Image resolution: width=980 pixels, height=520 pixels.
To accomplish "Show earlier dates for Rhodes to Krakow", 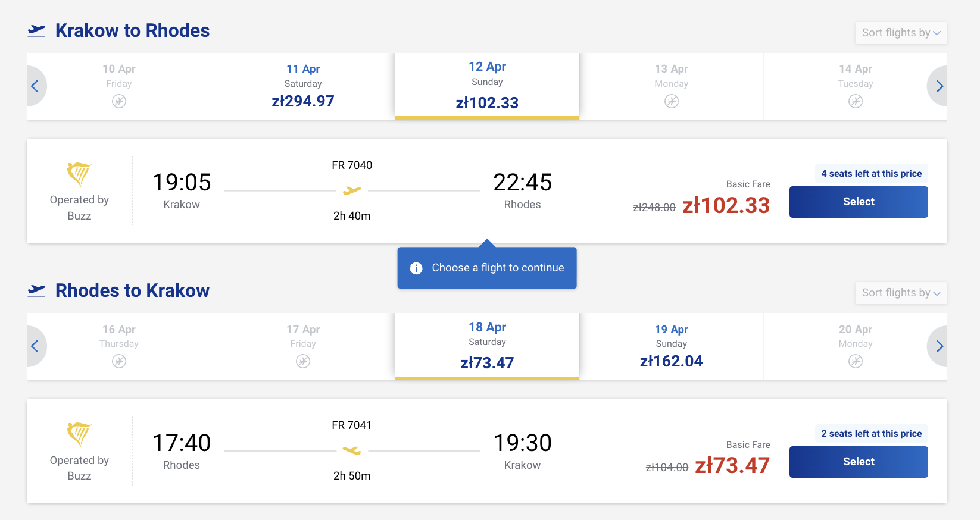I will click(35, 346).
